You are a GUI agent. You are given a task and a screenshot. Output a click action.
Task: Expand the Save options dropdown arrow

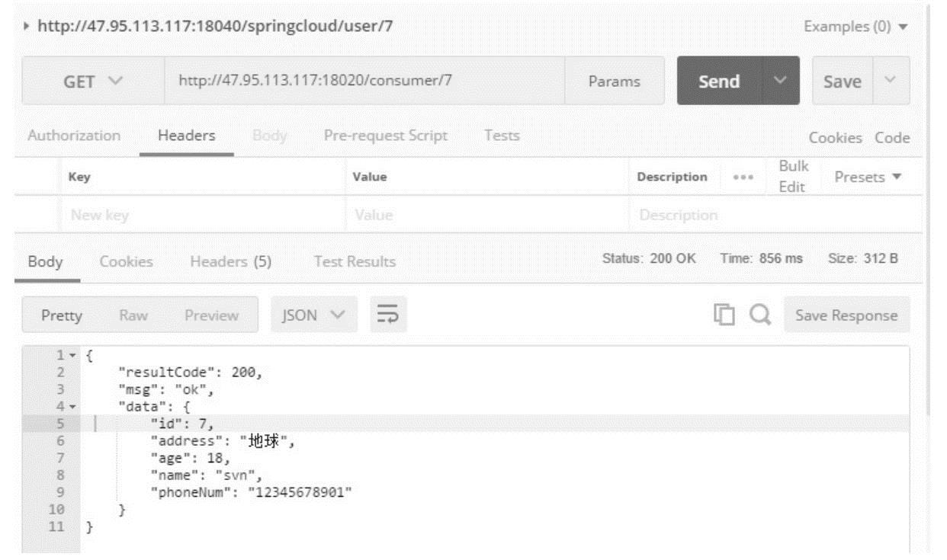pyautogui.click(x=895, y=81)
